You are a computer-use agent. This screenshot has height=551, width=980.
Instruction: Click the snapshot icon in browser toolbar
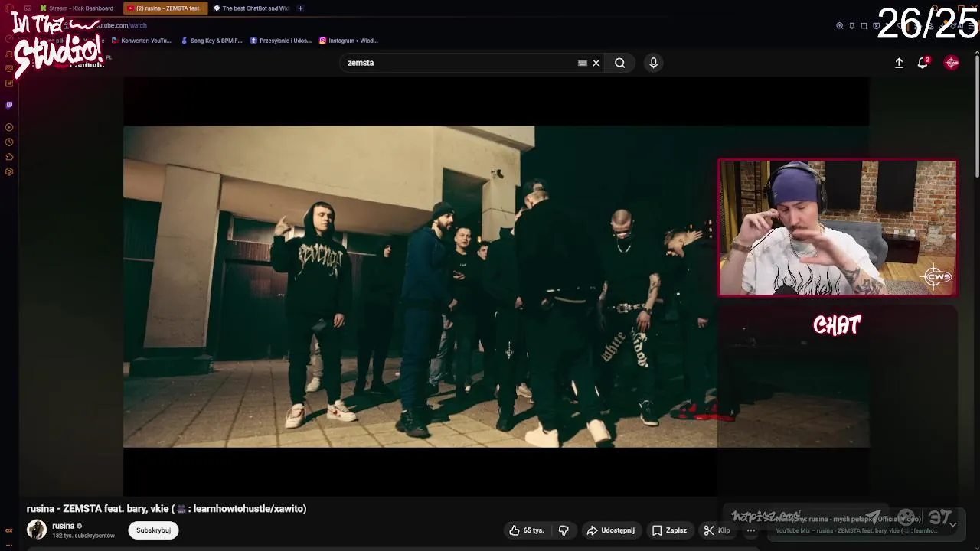[864, 25]
